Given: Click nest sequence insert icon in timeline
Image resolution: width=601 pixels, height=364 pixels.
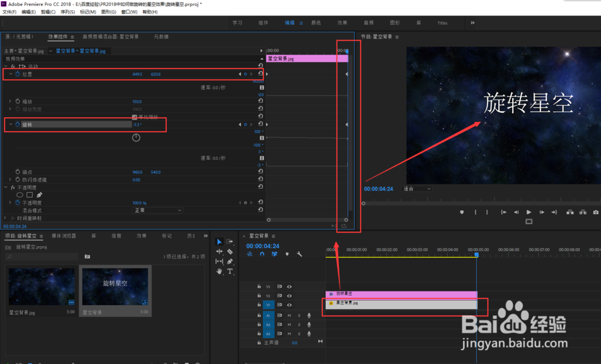Looking at the screenshot, I should tap(250, 254).
